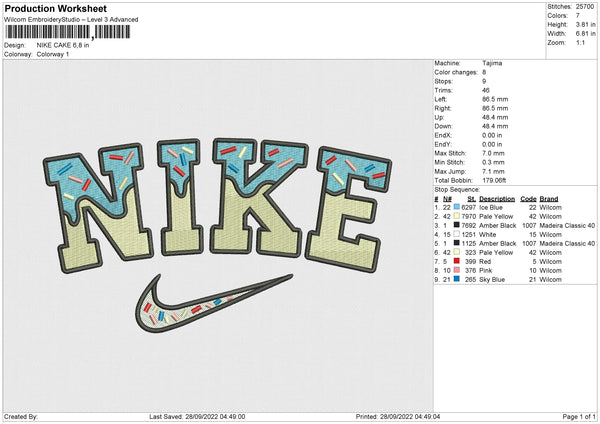Click the Min Stitch value '0.3 mm'
Viewport: 600px width, 424px height.
[493, 162]
